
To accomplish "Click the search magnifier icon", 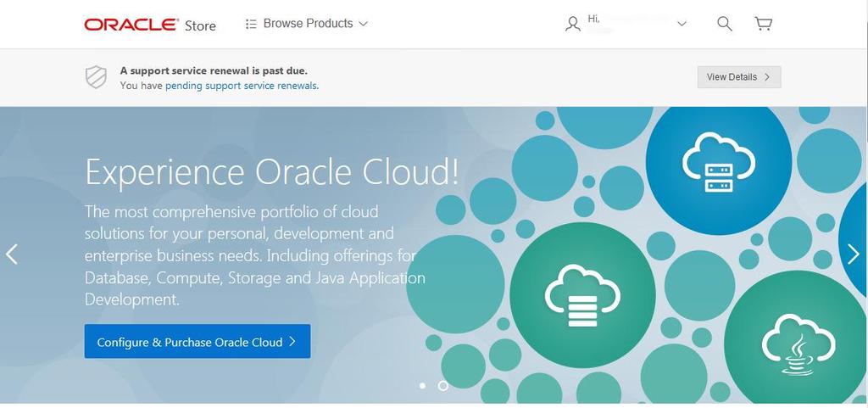I will (x=725, y=24).
